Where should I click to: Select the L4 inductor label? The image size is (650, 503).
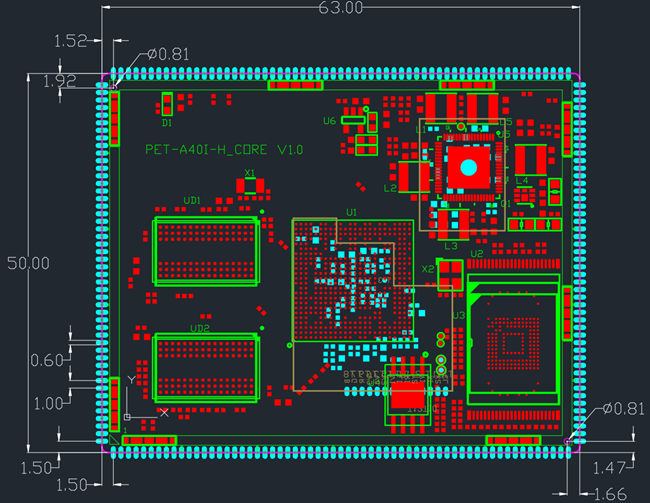pyautogui.click(x=522, y=180)
